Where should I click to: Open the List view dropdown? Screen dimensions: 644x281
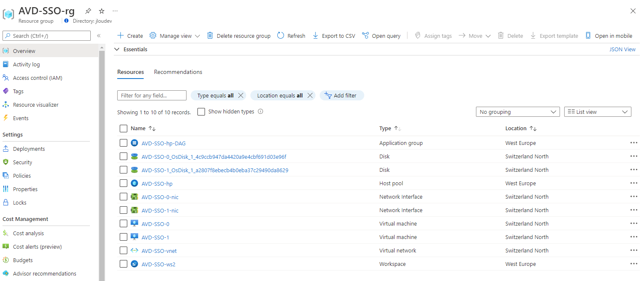pyautogui.click(x=597, y=112)
